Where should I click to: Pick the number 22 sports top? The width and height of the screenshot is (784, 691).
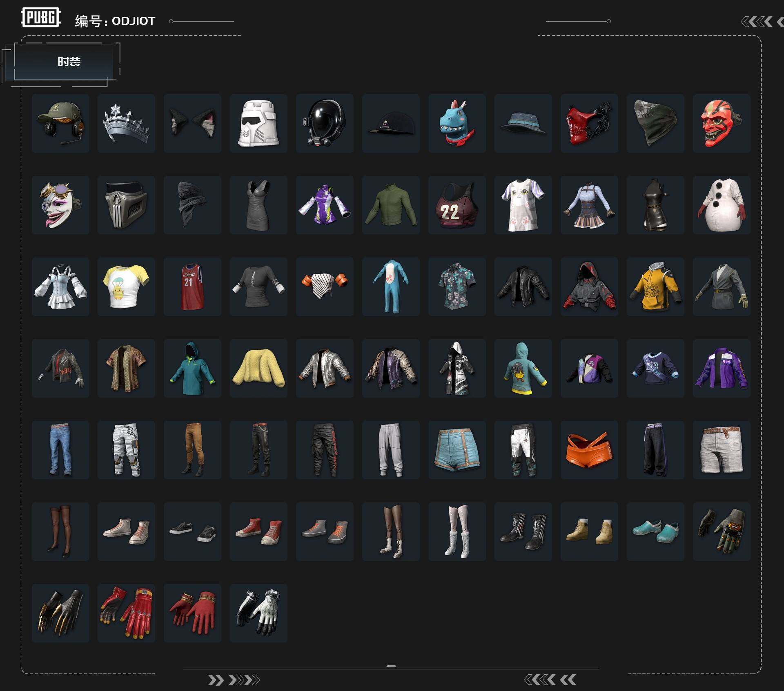[x=457, y=205]
